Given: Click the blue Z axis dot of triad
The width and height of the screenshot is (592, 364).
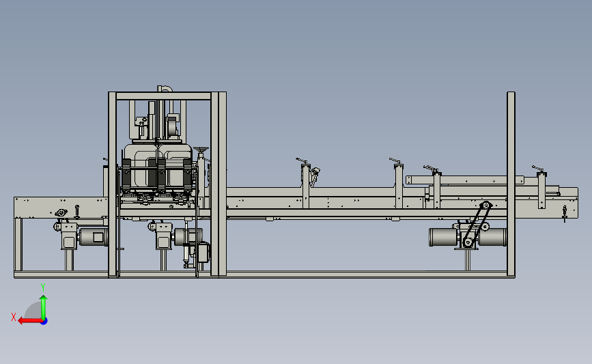Looking at the screenshot, I should tap(44, 322).
